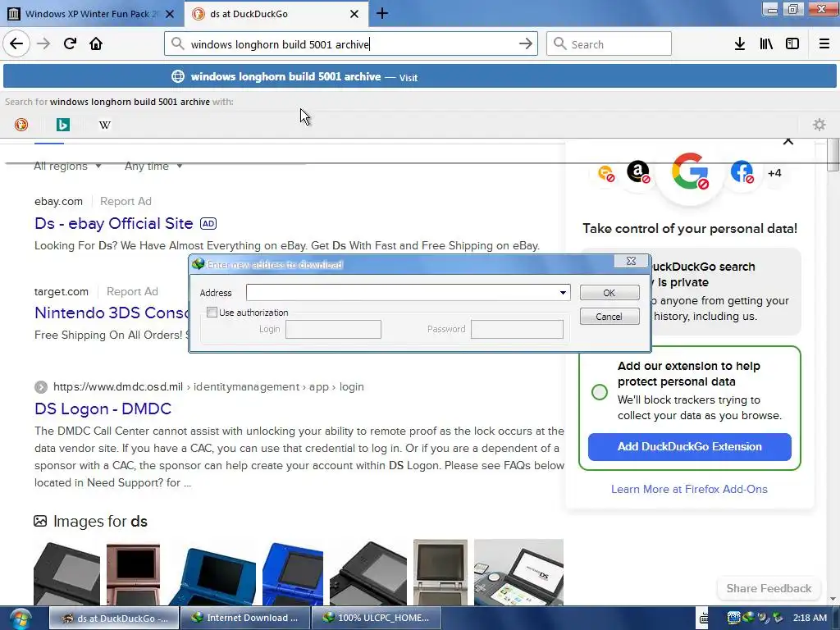
Task: Open the browser home page
Action: [x=96, y=43]
